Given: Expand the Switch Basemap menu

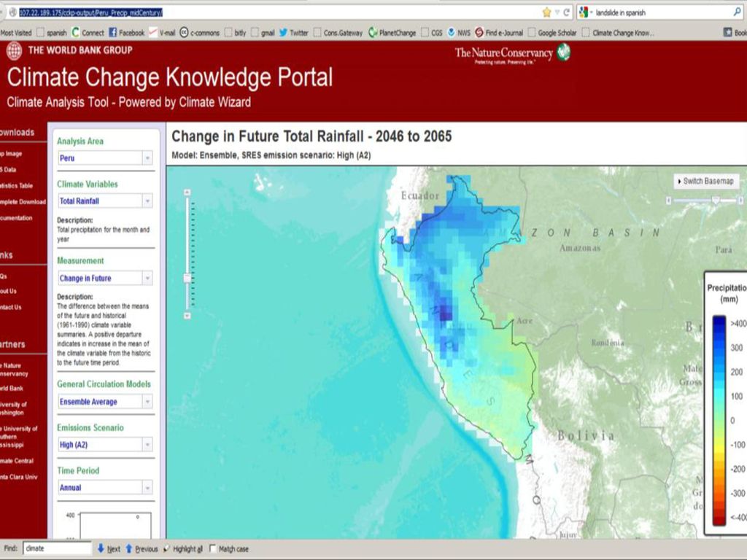Looking at the screenshot, I should point(706,181).
